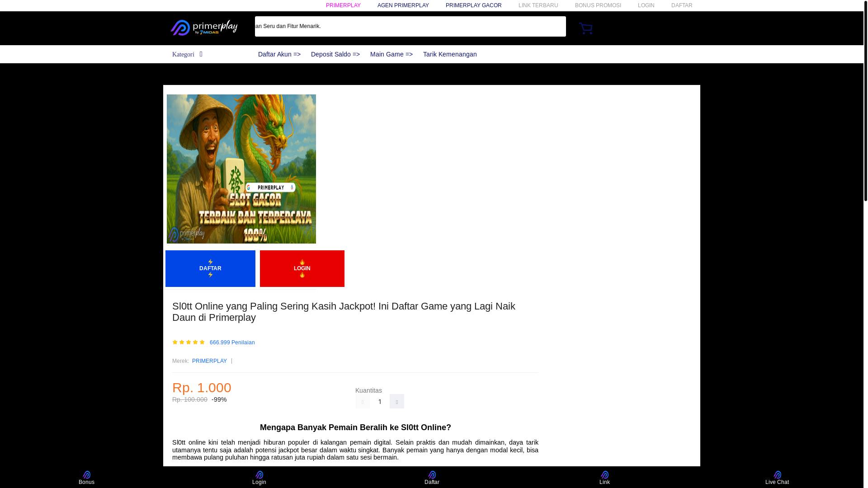Click PRIMERPLAY brand link
Viewport: 868px width, 488px height.
pos(209,361)
